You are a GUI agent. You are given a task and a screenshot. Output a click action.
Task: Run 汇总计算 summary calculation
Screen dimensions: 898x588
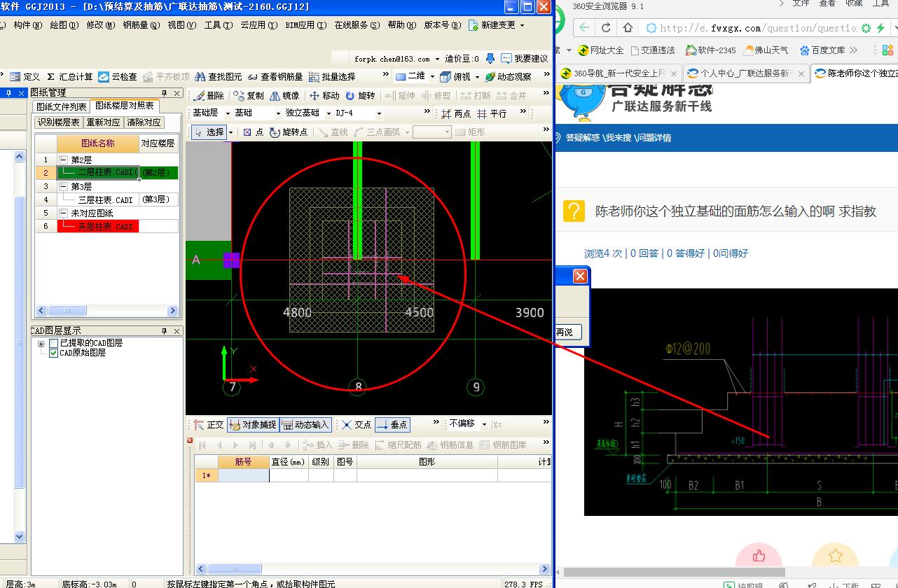click(x=70, y=77)
